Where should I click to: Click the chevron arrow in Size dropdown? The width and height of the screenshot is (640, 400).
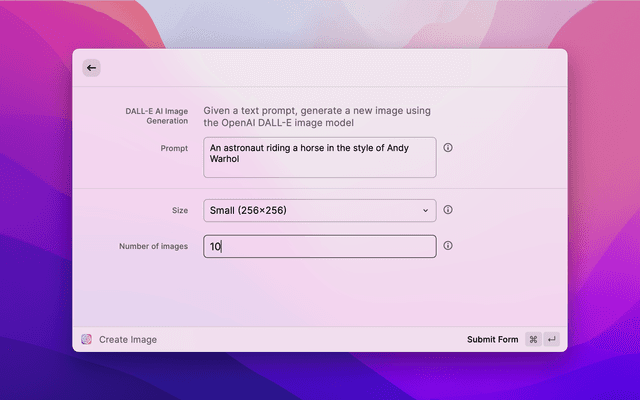coord(425,210)
